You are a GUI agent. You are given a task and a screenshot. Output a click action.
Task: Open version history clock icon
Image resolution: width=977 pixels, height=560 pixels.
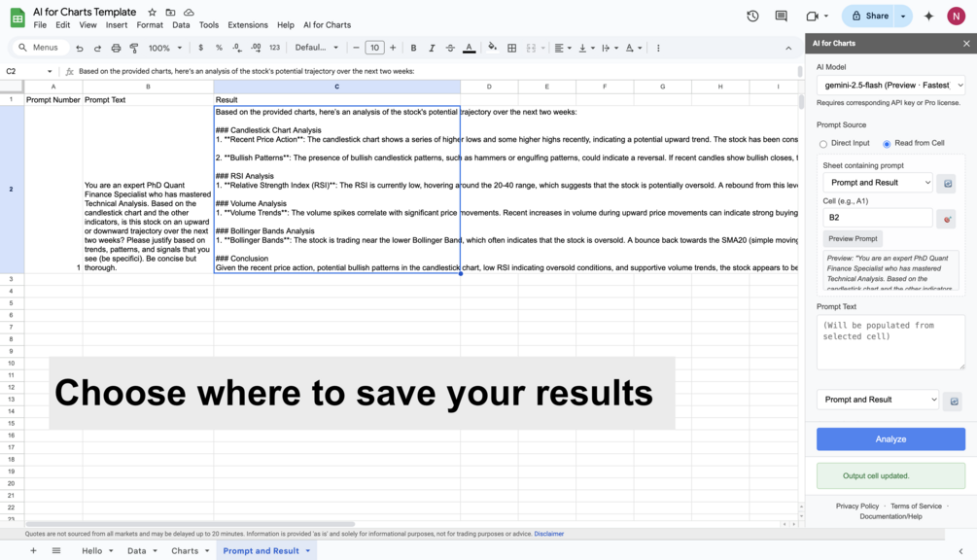[x=752, y=17]
